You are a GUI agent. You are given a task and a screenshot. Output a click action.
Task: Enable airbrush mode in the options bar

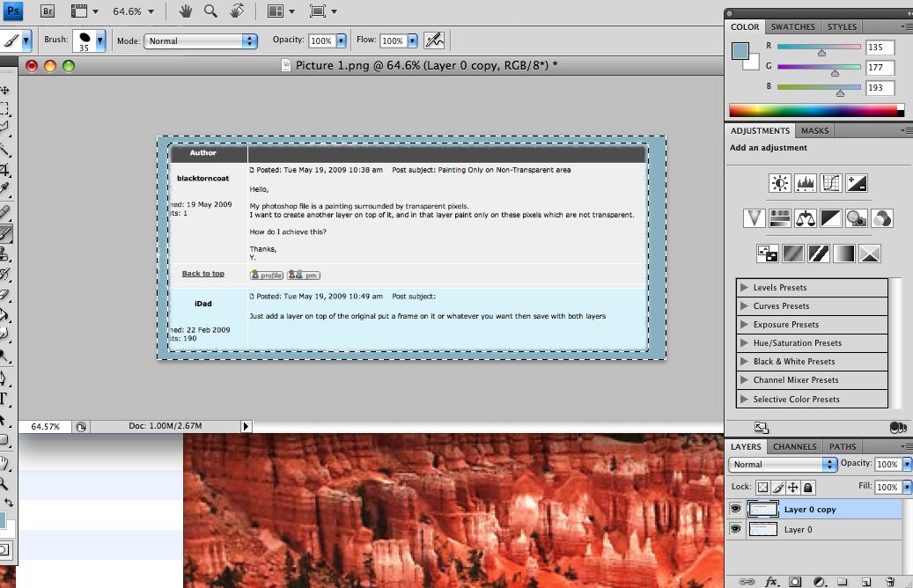click(433, 40)
